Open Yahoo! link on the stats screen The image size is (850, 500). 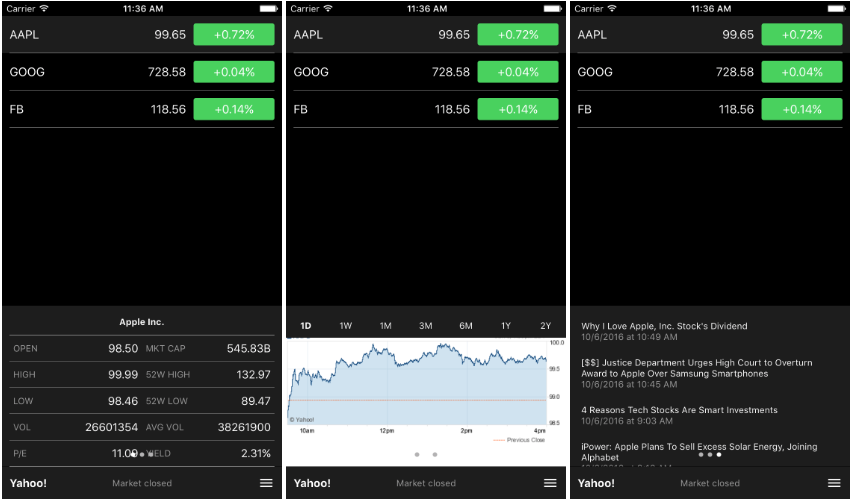point(28,483)
